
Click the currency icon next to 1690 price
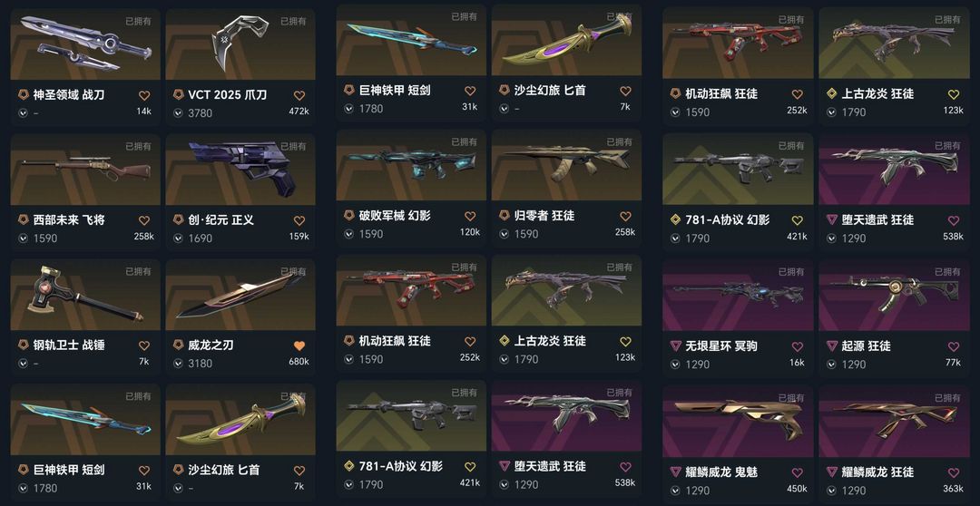(178, 238)
